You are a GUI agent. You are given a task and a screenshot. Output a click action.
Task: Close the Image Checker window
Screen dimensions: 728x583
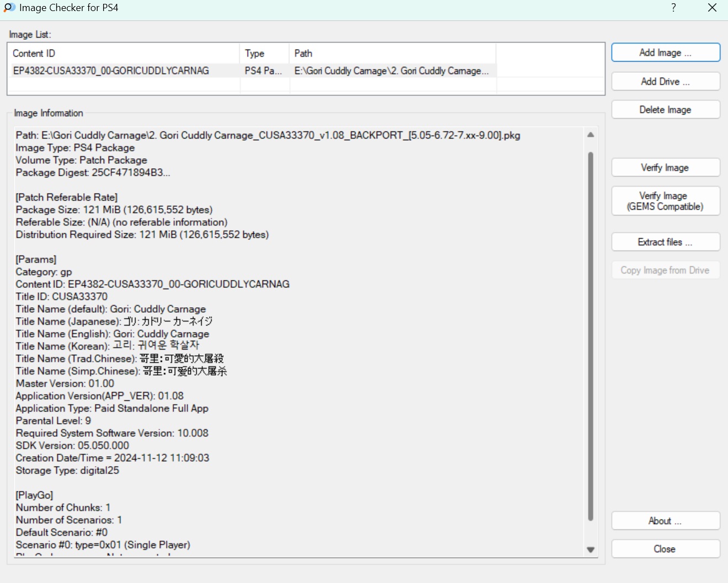click(712, 8)
